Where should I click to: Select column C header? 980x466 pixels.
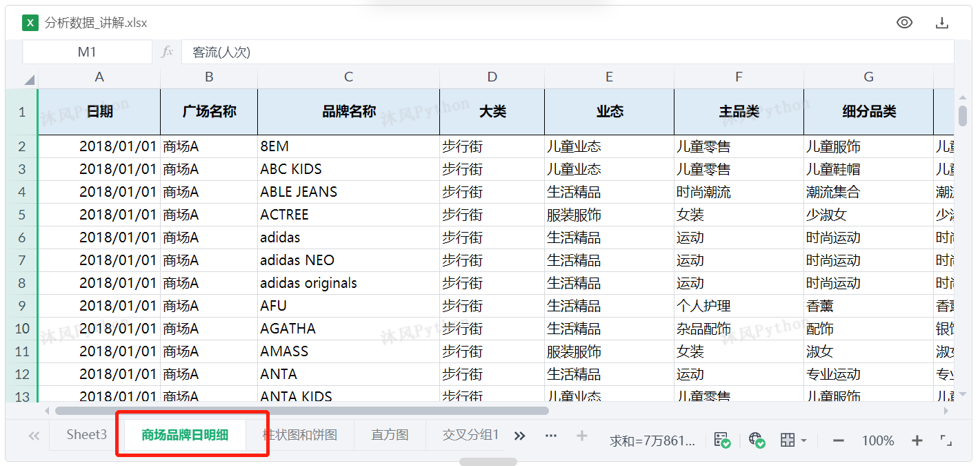pyautogui.click(x=348, y=77)
